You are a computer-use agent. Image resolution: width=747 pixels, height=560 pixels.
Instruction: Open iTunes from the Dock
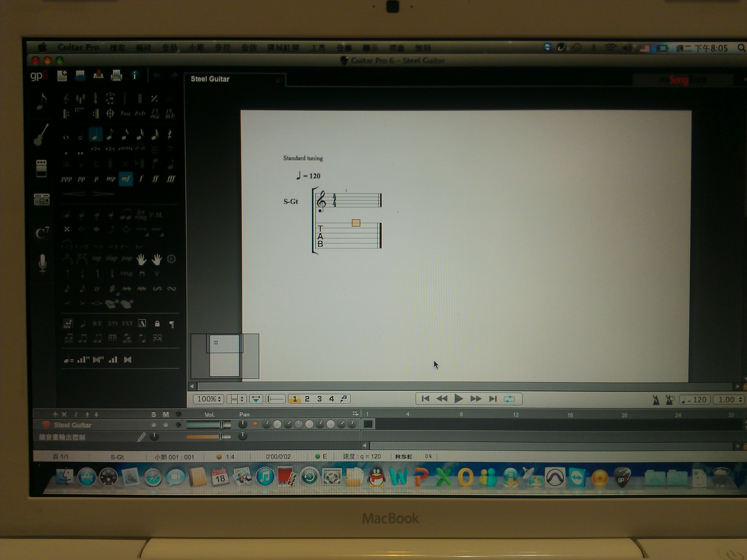pos(265,477)
